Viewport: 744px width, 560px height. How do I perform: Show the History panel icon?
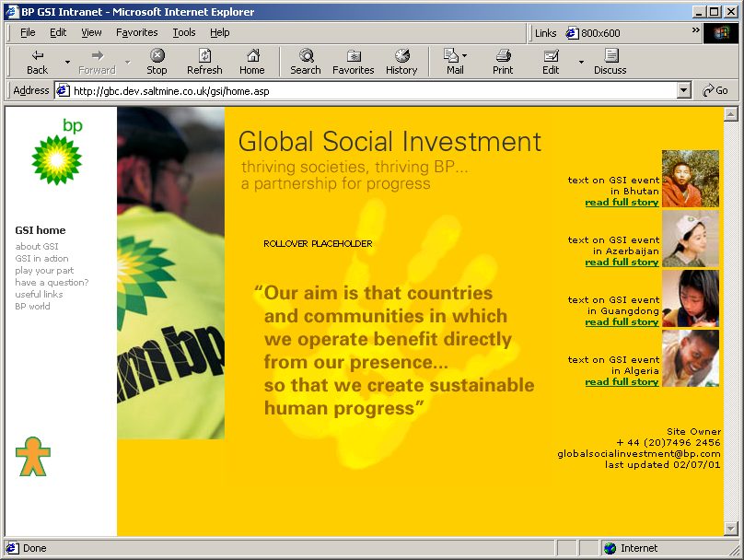(401, 56)
